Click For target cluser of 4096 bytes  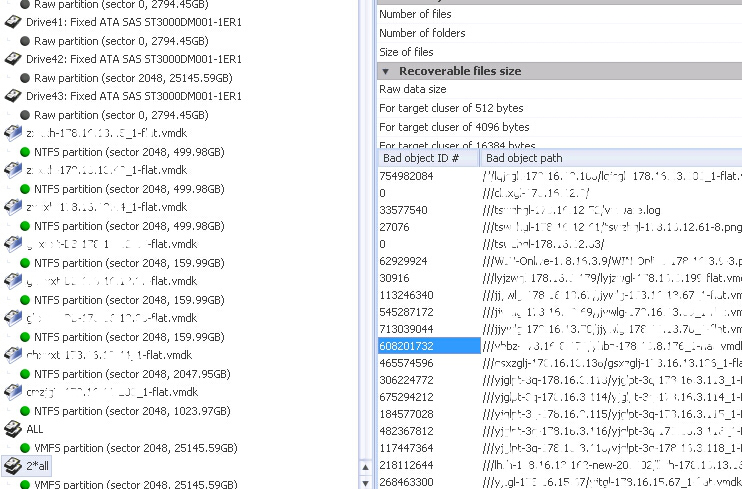pyautogui.click(x=454, y=127)
